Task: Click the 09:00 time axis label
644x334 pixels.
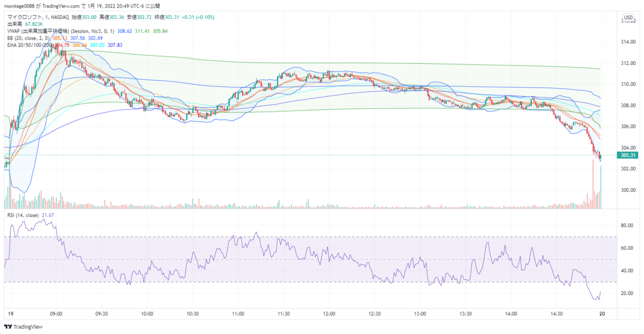Action: tap(56, 314)
